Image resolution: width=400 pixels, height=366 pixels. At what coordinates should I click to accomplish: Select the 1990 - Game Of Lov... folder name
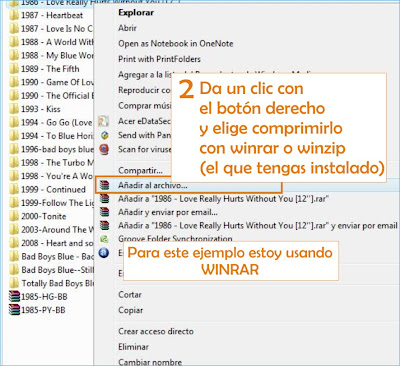[x=57, y=82]
